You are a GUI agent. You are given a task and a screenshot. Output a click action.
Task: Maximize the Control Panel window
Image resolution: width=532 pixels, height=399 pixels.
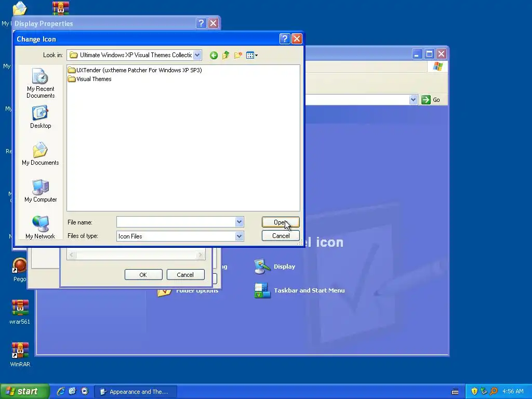pyautogui.click(x=429, y=54)
